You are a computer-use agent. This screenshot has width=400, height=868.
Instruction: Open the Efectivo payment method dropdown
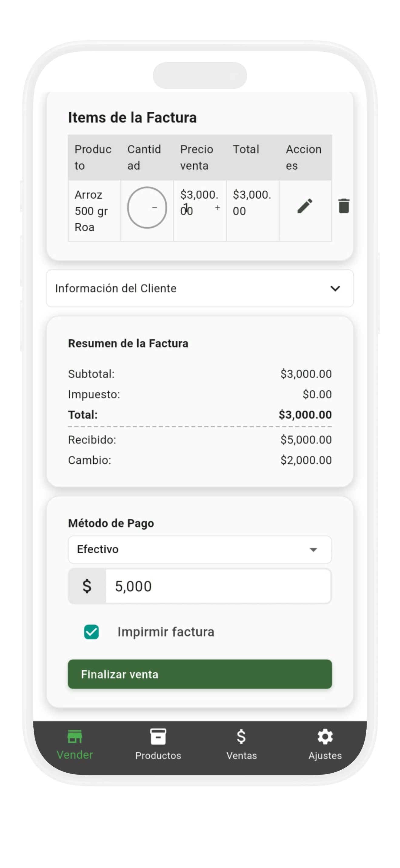(200, 550)
